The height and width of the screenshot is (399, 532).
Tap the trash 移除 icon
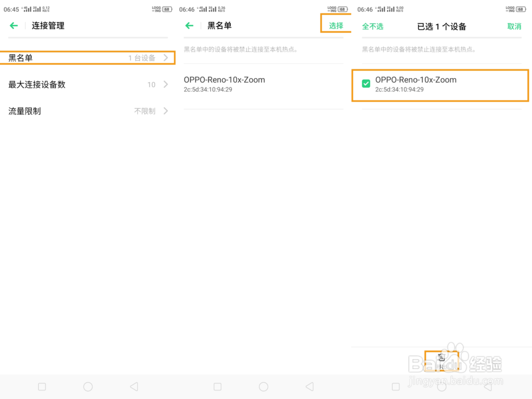[x=442, y=361]
